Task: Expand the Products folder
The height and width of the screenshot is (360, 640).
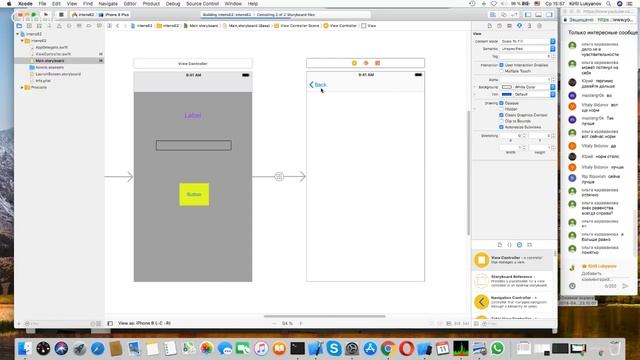Action: coord(22,87)
